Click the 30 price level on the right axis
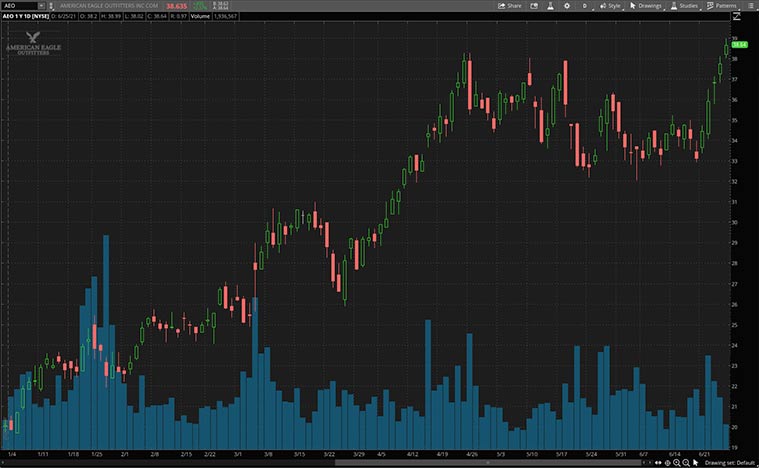Viewport: 759px width, 468px height. pos(734,223)
